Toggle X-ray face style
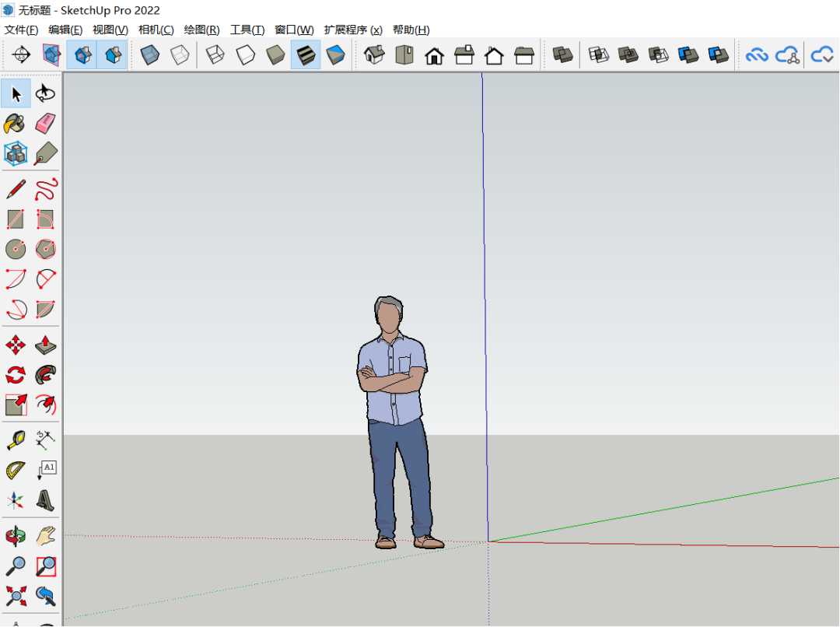This screenshot has width=840, height=627. tap(150, 55)
